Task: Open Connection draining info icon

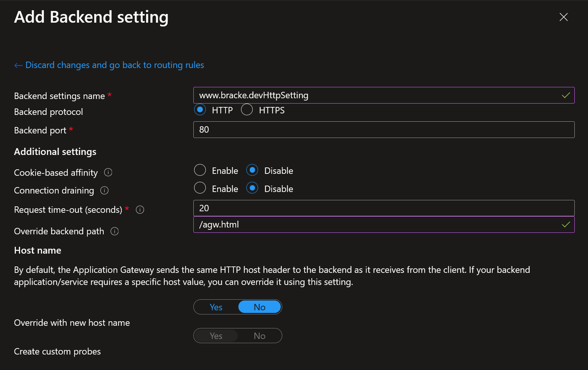Action: coord(104,190)
